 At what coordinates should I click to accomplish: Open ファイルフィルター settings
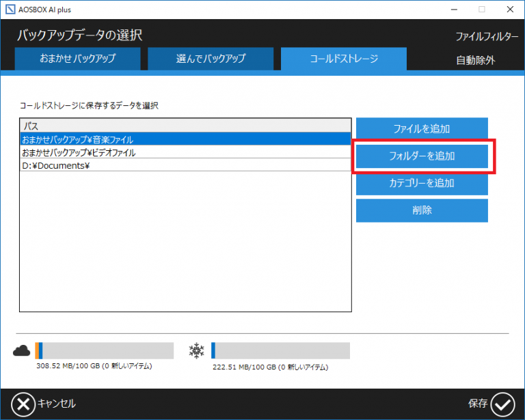(x=487, y=36)
